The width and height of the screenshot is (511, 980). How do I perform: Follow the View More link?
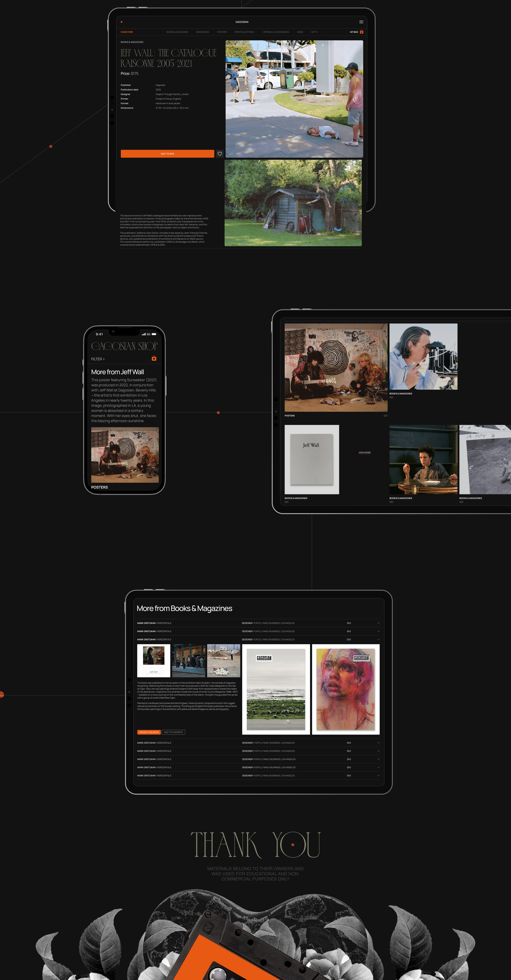tap(364, 453)
